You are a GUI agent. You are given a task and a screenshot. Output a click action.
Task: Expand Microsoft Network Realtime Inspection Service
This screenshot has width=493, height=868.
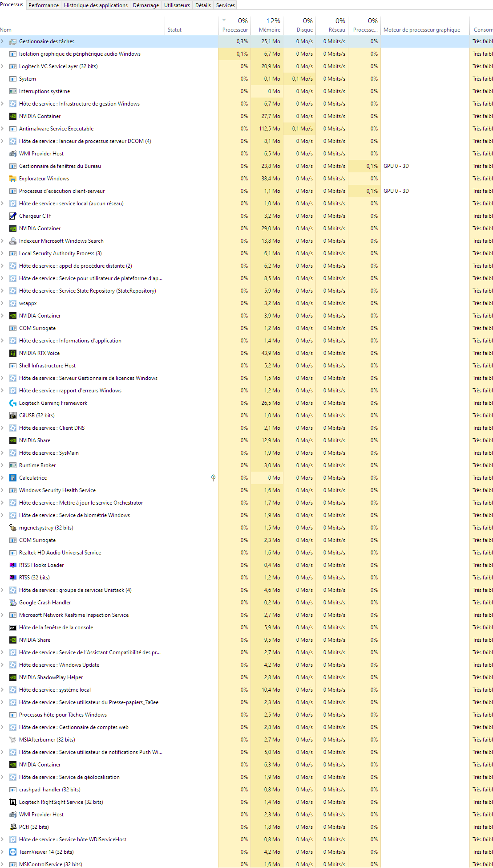click(x=2, y=615)
